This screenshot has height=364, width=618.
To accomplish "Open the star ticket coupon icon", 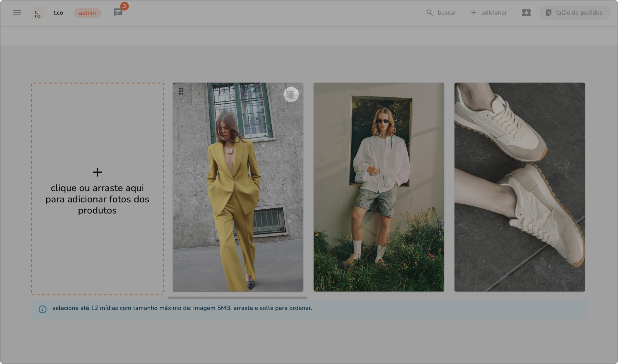I will tap(526, 13).
